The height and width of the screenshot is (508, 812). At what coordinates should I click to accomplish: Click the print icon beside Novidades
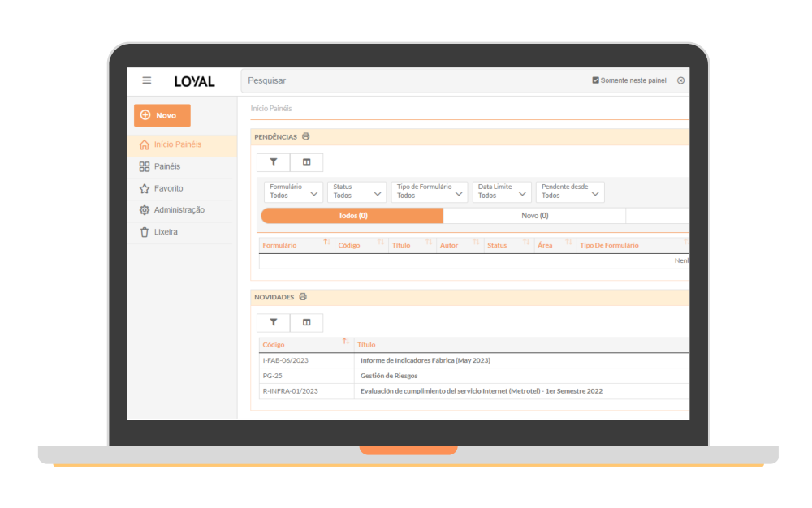tap(303, 297)
